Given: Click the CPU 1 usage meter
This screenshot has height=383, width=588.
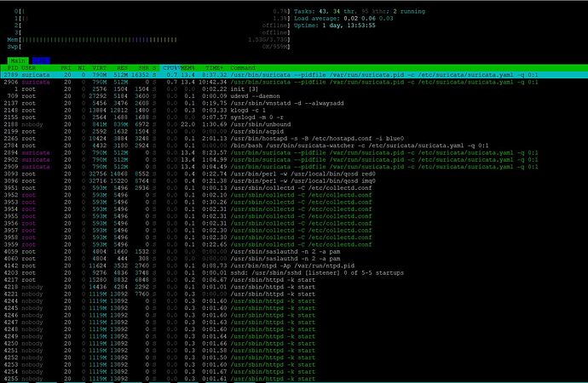Looking at the screenshot, I should 152,19.
